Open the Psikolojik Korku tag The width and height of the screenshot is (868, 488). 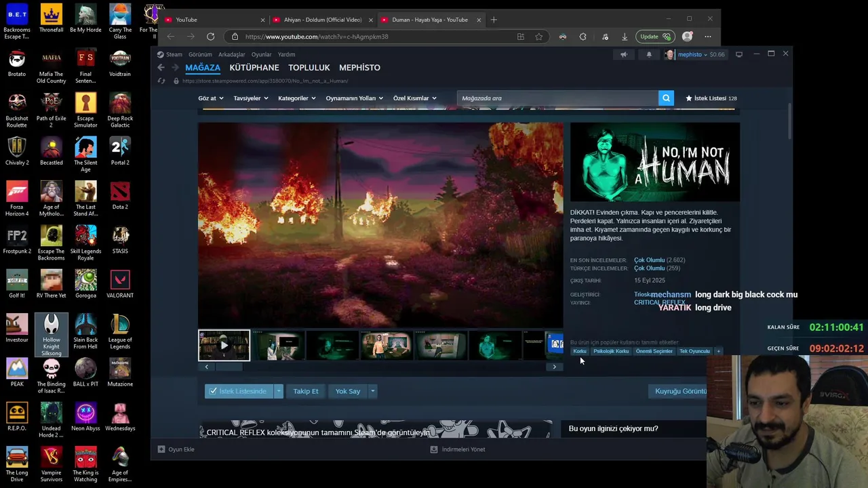point(611,351)
